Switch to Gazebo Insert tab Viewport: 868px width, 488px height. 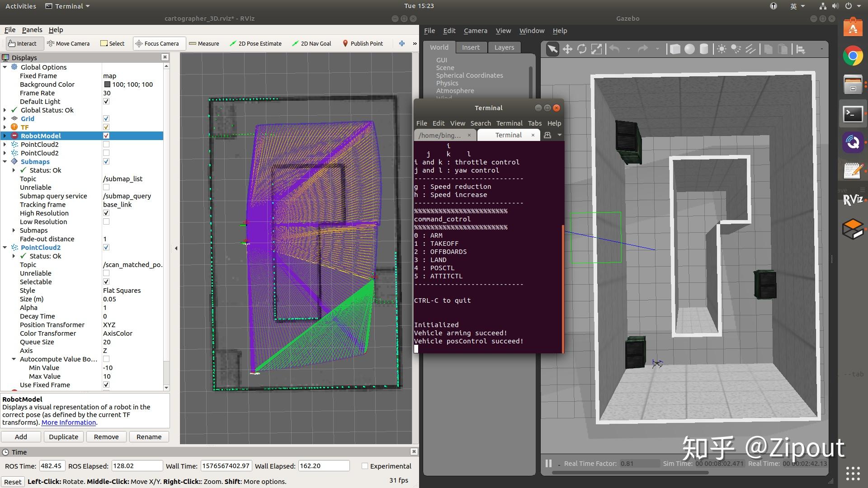[x=471, y=47]
